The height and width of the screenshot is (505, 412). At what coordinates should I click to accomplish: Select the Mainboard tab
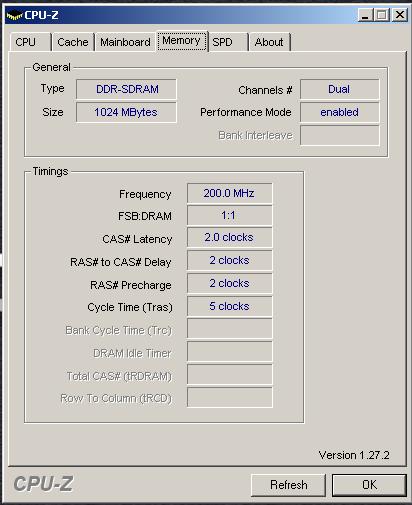(125, 42)
